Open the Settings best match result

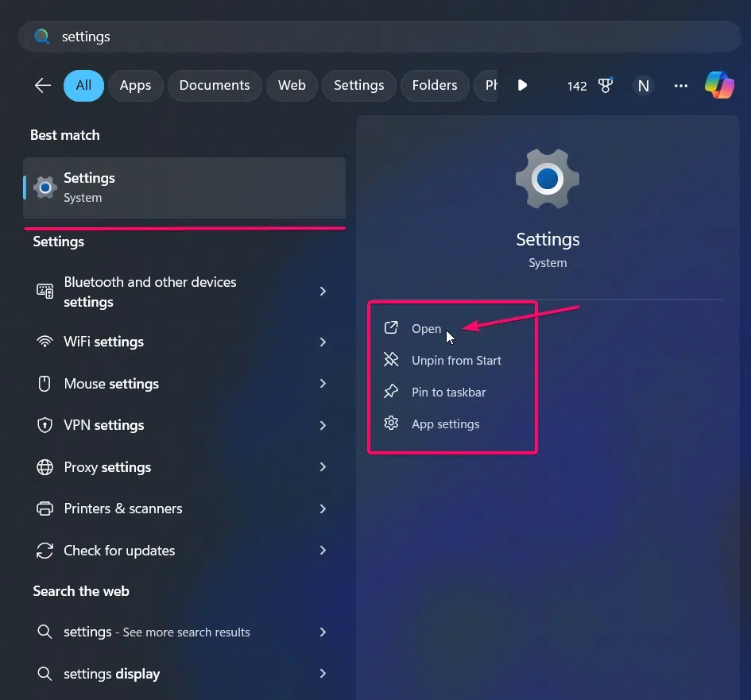pyautogui.click(x=184, y=188)
